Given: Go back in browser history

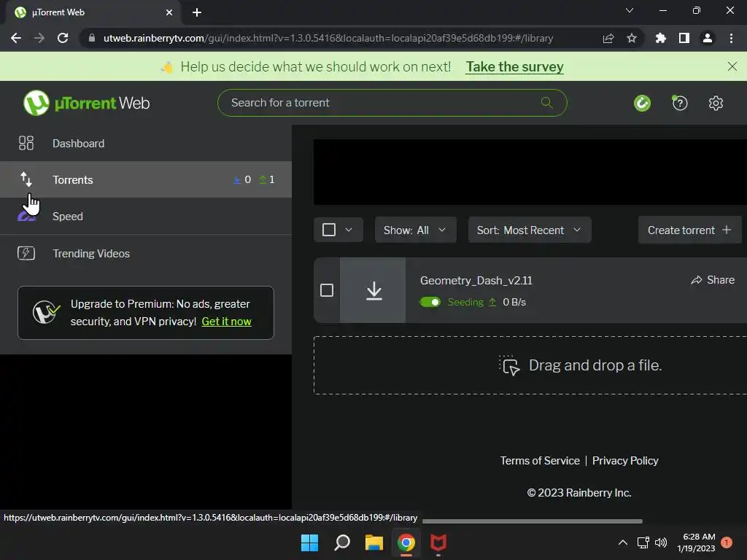Looking at the screenshot, I should pyautogui.click(x=16, y=38).
